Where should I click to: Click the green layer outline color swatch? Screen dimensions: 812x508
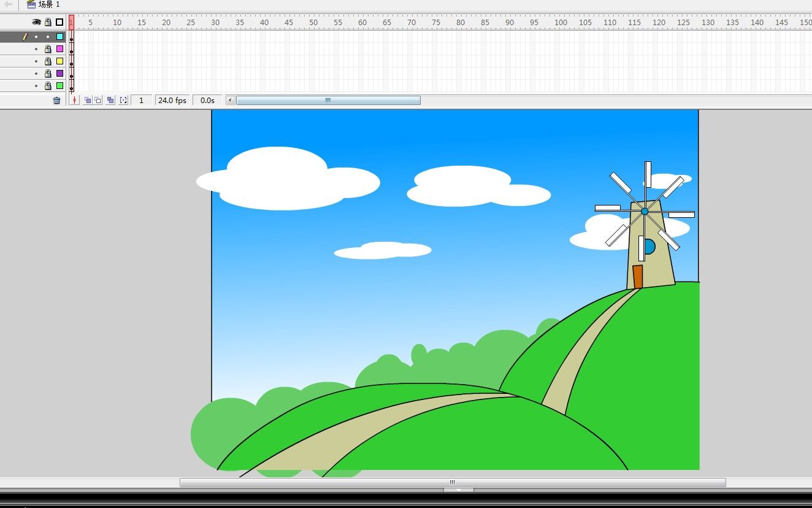click(59, 86)
